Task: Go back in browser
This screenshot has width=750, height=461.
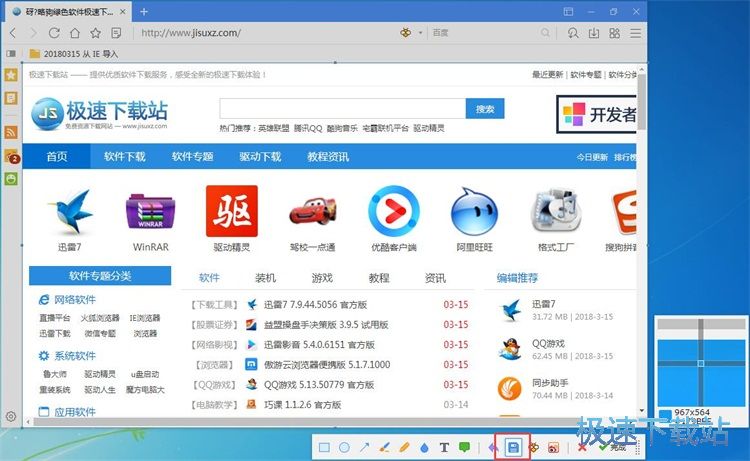Action: [13, 33]
